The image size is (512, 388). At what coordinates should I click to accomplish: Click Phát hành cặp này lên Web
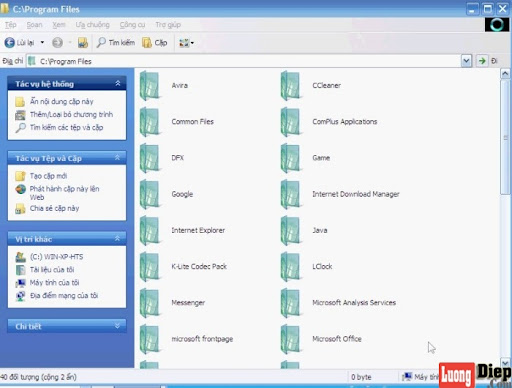pyautogui.click(x=64, y=193)
